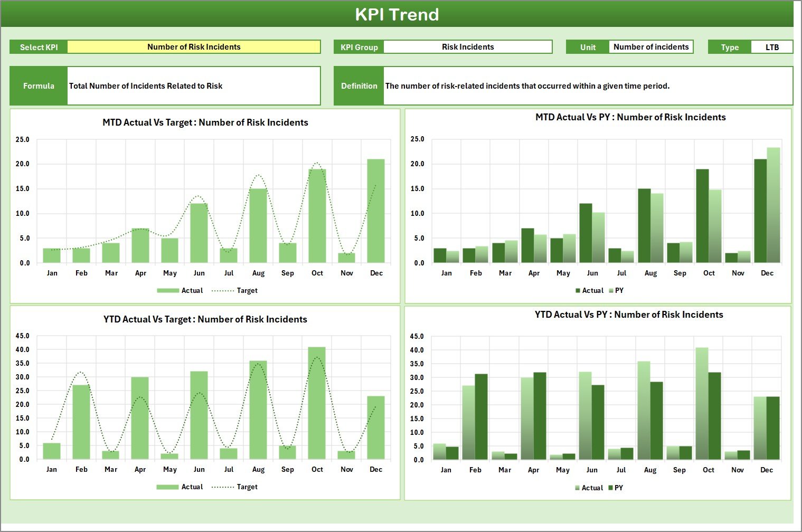The width and height of the screenshot is (802, 532).
Task: Click Target legend entry in MTD Target chart
Action: pyautogui.click(x=235, y=291)
